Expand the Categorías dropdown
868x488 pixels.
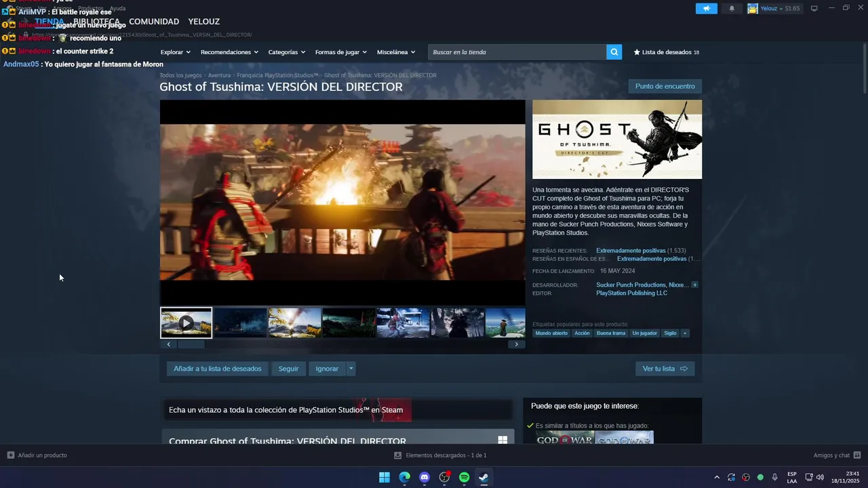(287, 52)
